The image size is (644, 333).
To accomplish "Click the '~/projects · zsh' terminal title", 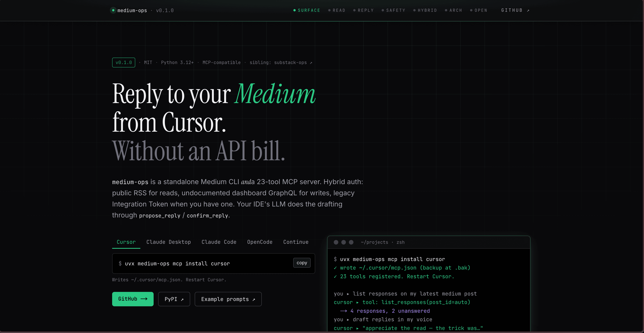I will click(x=382, y=242).
